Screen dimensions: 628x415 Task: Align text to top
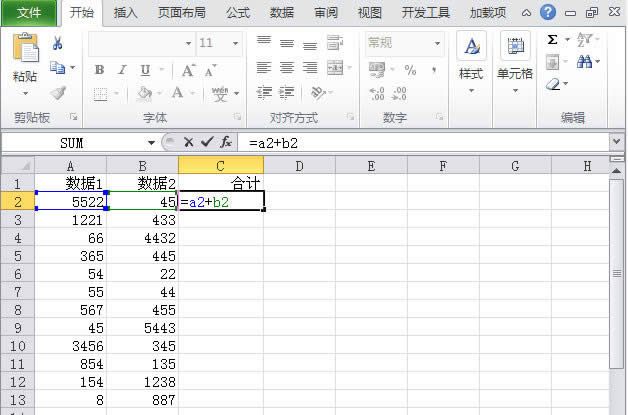[264, 40]
